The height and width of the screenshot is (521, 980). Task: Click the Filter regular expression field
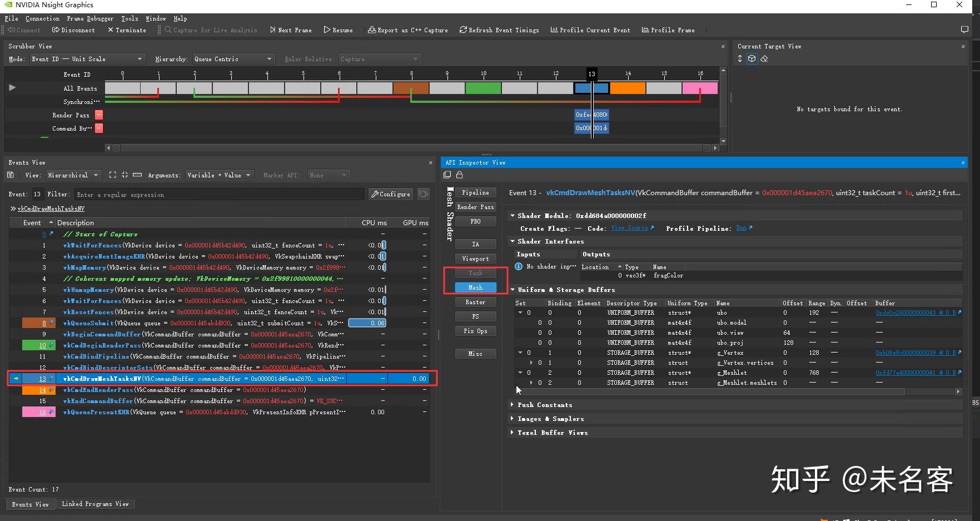coord(219,195)
